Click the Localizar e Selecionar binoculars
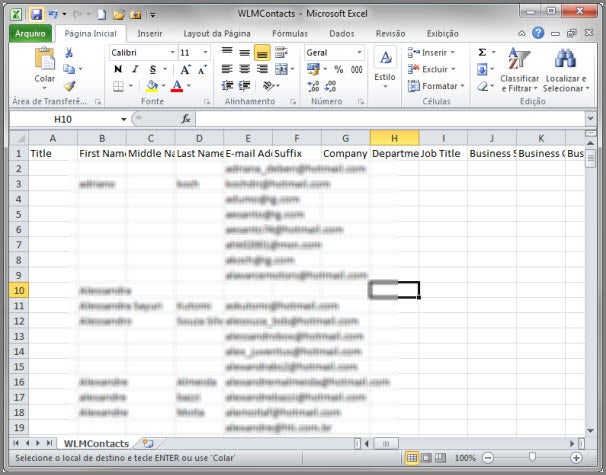The width and height of the screenshot is (606, 475). coord(565,68)
